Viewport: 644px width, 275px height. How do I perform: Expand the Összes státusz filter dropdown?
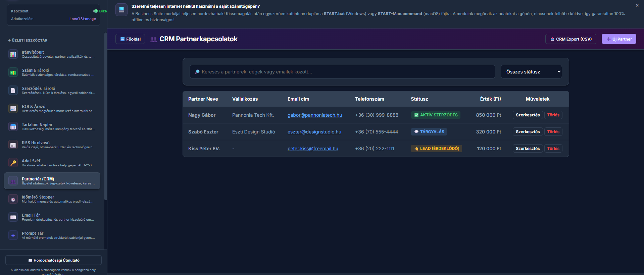click(531, 72)
